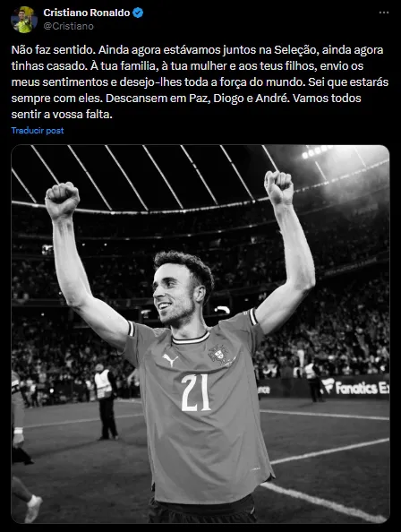Click the words 'Descansem em Paz' in tweet

point(156,99)
